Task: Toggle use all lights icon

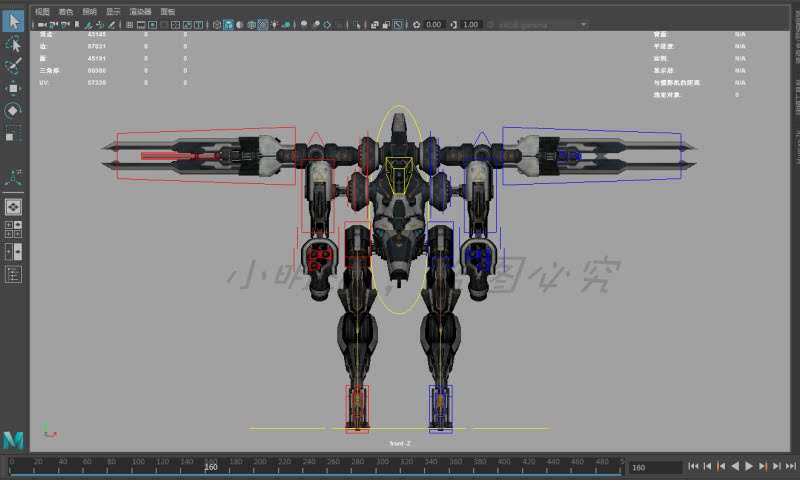Action: point(274,24)
